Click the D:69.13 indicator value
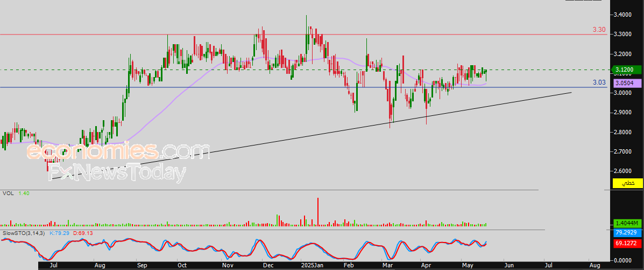Screen dimensions: 644x270 click(82, 233)
